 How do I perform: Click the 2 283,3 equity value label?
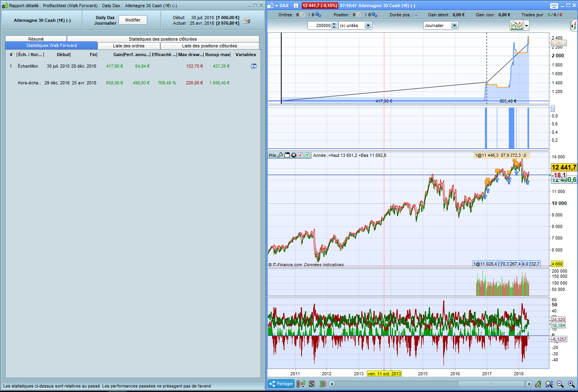[559, 43]
